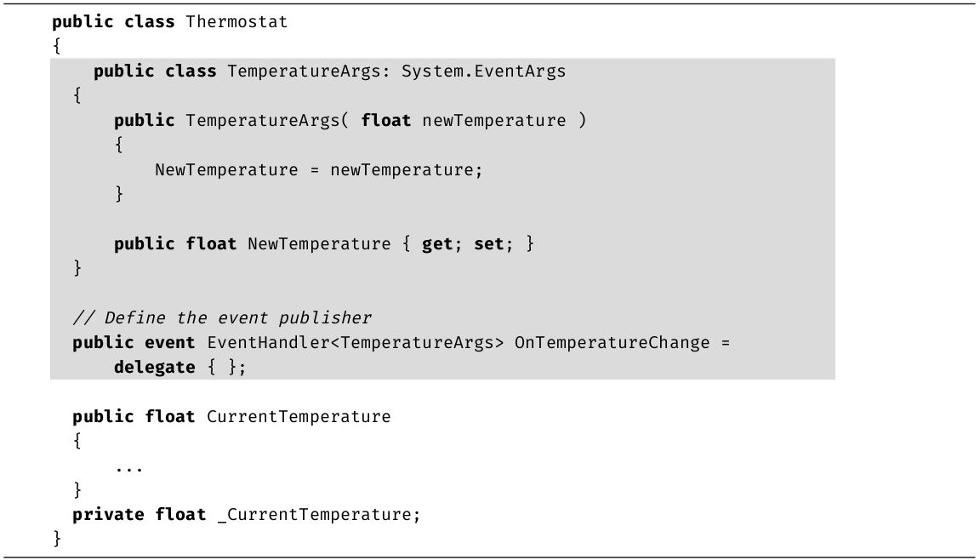Click the set accessor keyword
Image resolution: width=980 pixels, height=560 pixels.
(489, 244)
